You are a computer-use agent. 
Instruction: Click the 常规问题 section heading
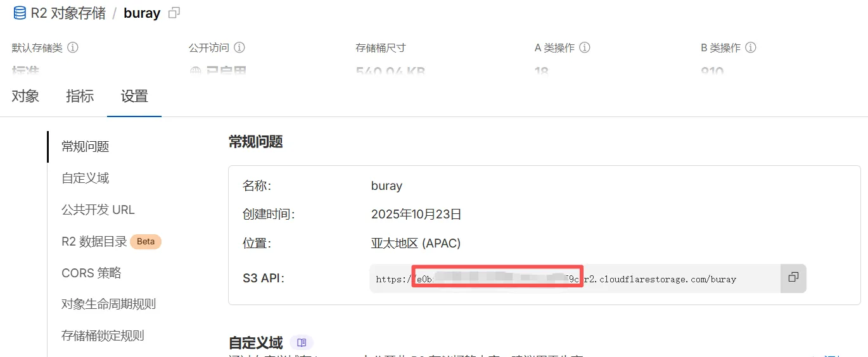pyautogui.click(x=255, y=142)
